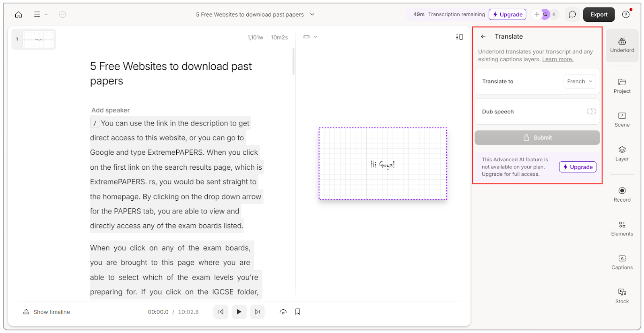Click the Dub speech label
644x333 pixels.
point(498,112)
